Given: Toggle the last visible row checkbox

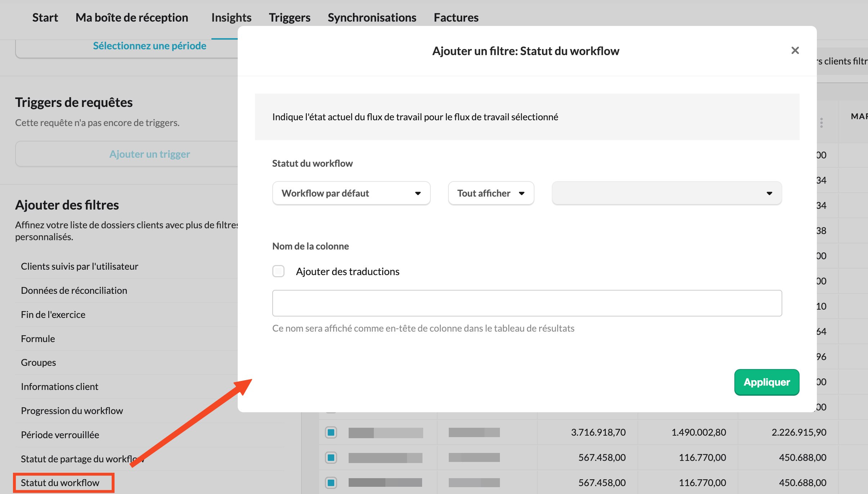Looking at the screenshot, I should click(331, 482).
